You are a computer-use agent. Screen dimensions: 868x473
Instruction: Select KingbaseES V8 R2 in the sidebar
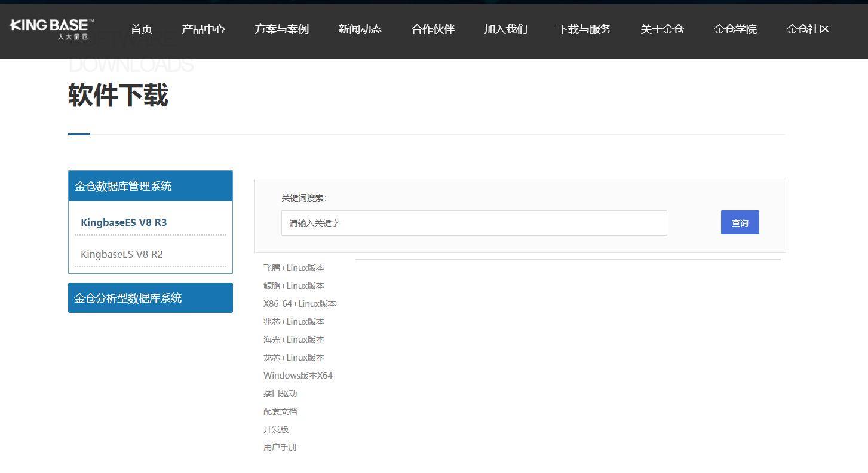tap(122, 254)
